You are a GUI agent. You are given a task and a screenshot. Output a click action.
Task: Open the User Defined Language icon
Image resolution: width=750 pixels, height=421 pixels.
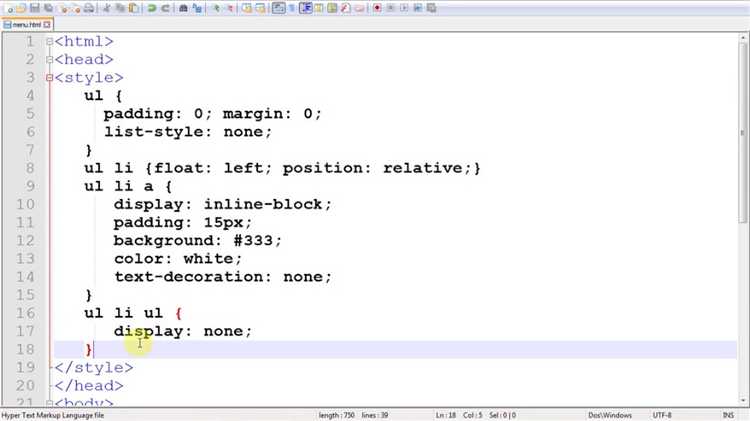(319, 8)
